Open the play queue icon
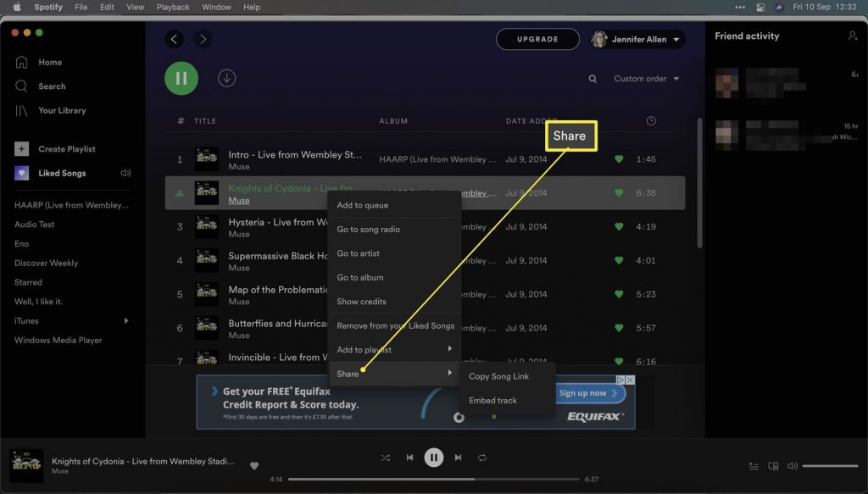 (754, 466)
